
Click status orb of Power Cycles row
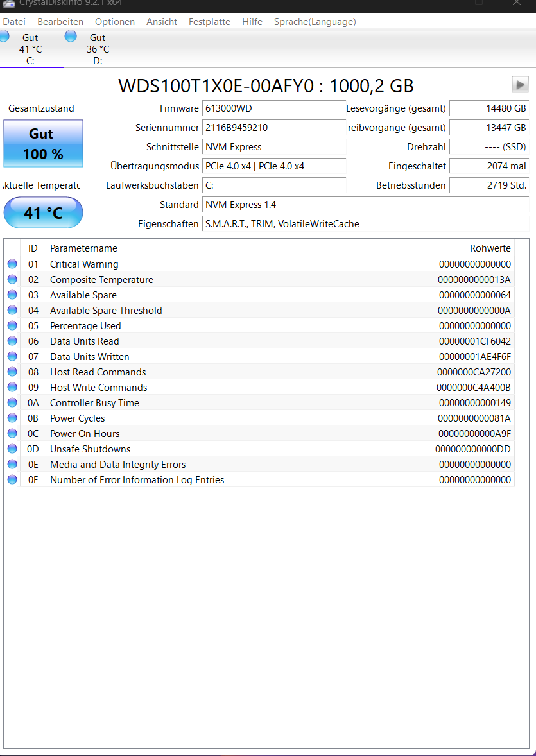click(x=12, y=418)
